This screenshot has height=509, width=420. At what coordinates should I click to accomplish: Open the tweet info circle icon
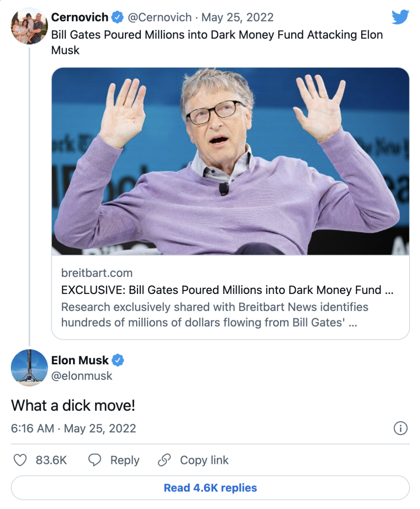[401, 428]
